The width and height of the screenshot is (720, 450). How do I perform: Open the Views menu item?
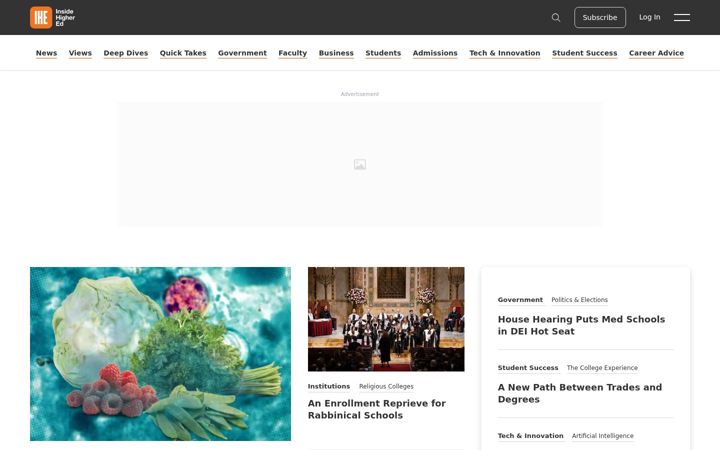(x=80, y=53)
